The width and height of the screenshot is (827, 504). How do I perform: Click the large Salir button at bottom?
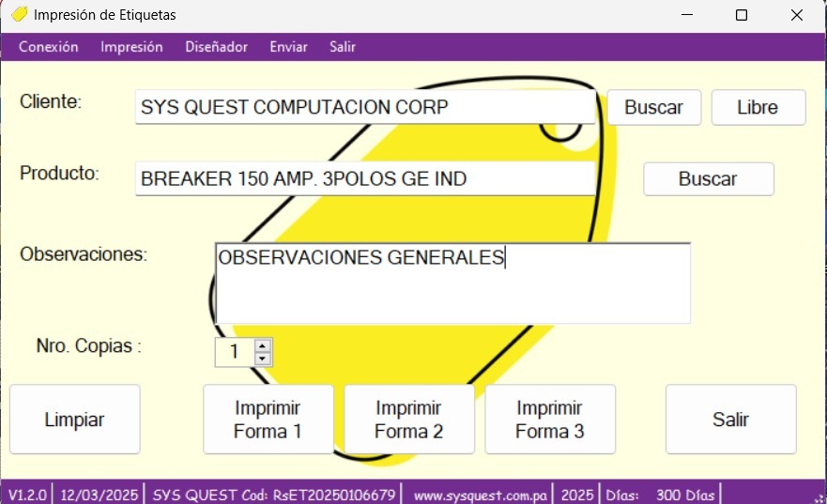coord(730,420)
